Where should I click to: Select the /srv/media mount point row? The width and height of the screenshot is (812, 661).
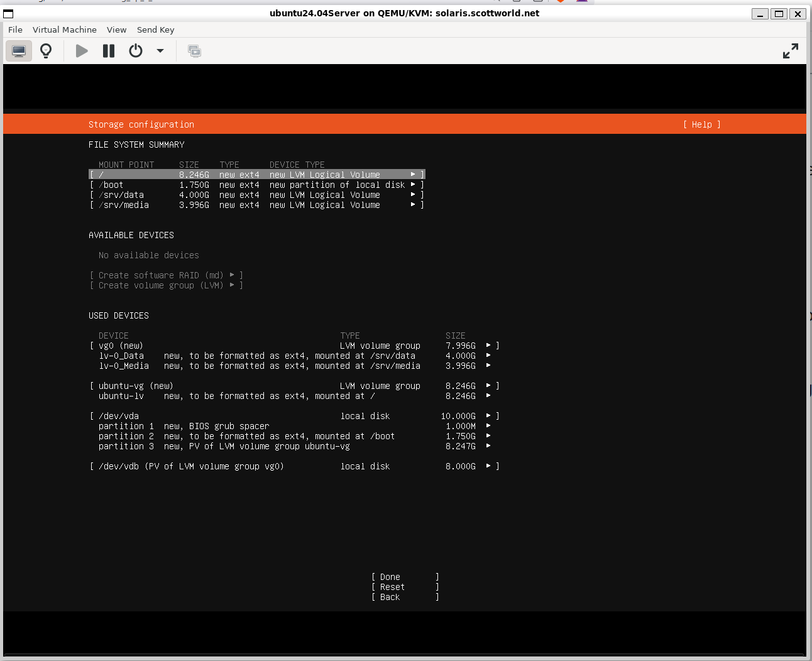pyautogui.click(x=256, y=205)
